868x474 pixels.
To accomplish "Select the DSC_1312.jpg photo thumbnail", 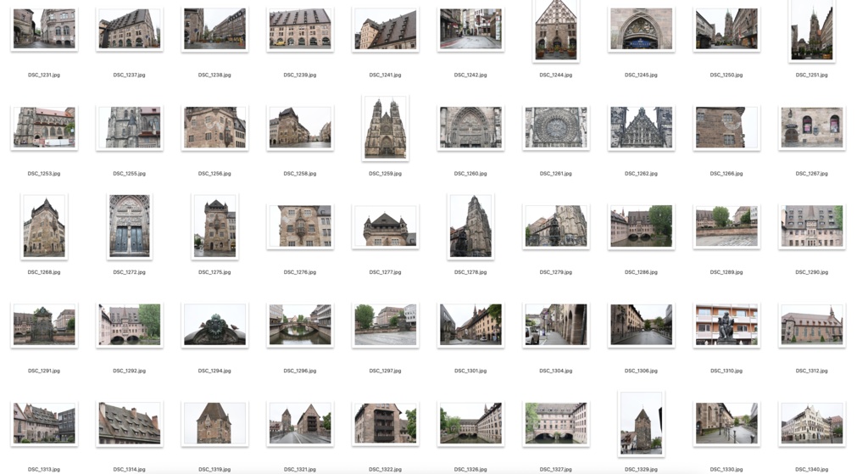I will (x=811, y=325).
